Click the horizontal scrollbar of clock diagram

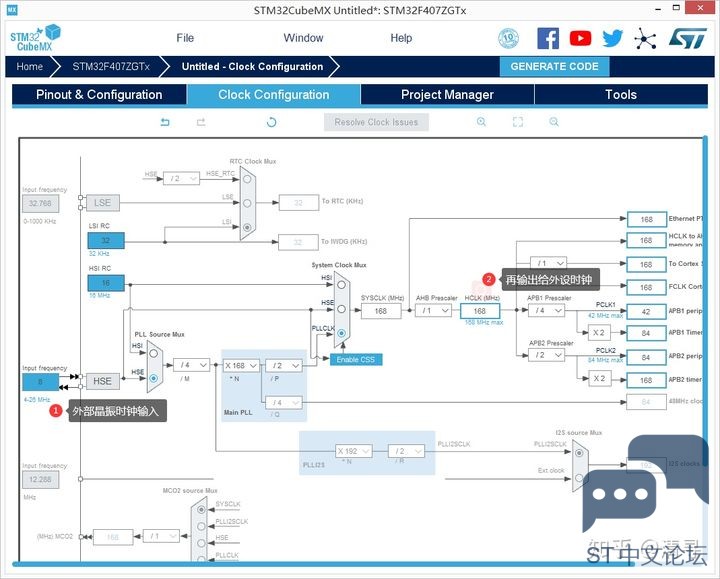pyautogui.click(x=321, y=564)
